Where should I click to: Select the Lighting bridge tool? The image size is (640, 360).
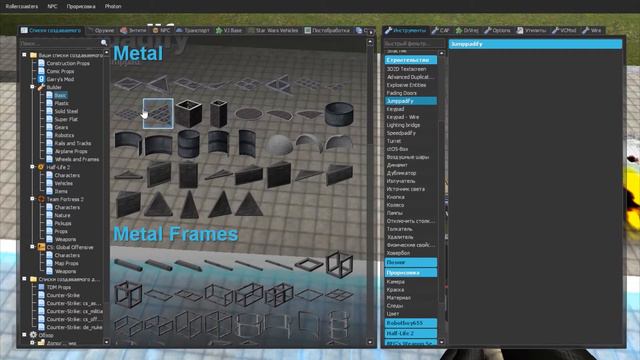403,125
